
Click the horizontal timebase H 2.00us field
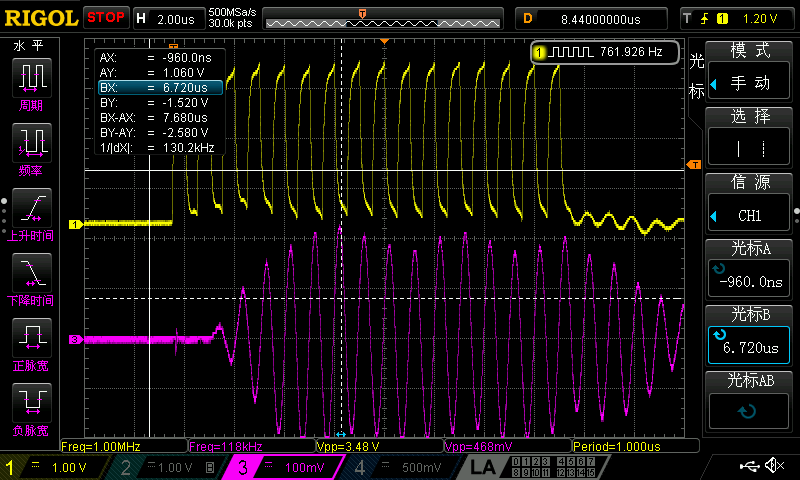(x=169, y=19)
